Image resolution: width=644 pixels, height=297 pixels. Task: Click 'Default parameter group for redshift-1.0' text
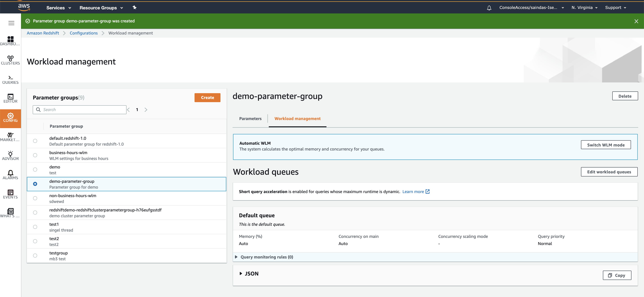tap(86, 144)
